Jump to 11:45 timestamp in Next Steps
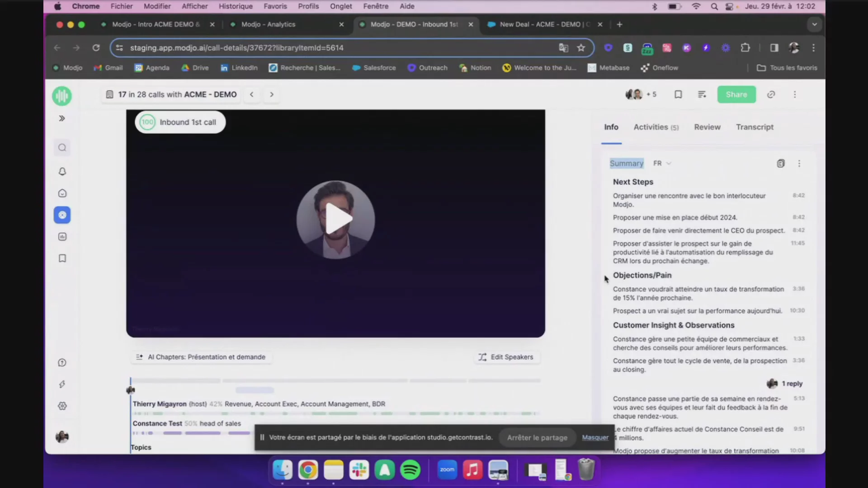Image resolution: width=868 pixels, height=488 pixels. click(797, 243)
